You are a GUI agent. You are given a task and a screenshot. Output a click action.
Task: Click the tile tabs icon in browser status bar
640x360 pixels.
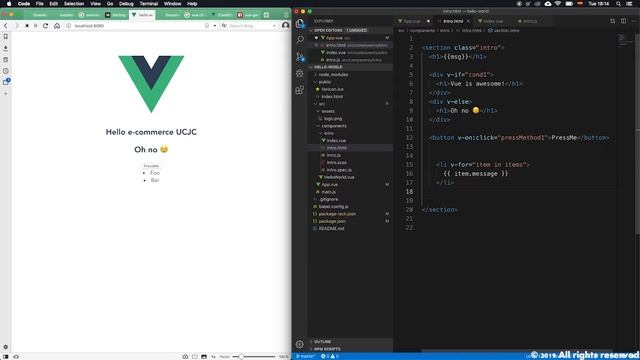[x=195, y=356]
